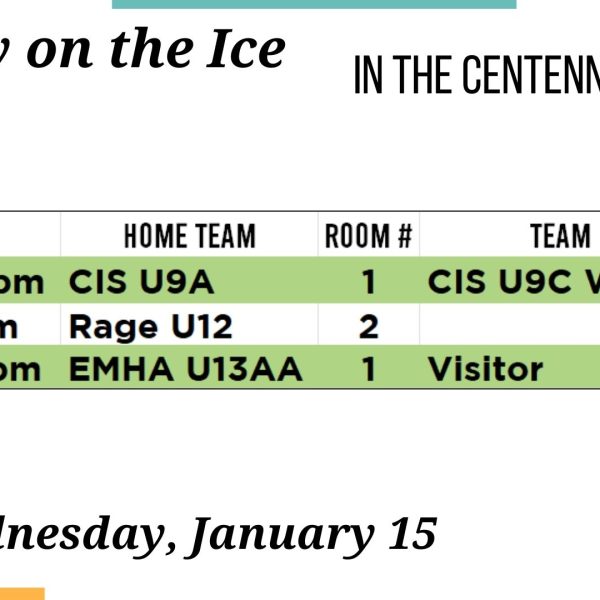The height and width of the screenshot is (600, 600).
Task: Click the ROOM # column header
Action: 368,236
